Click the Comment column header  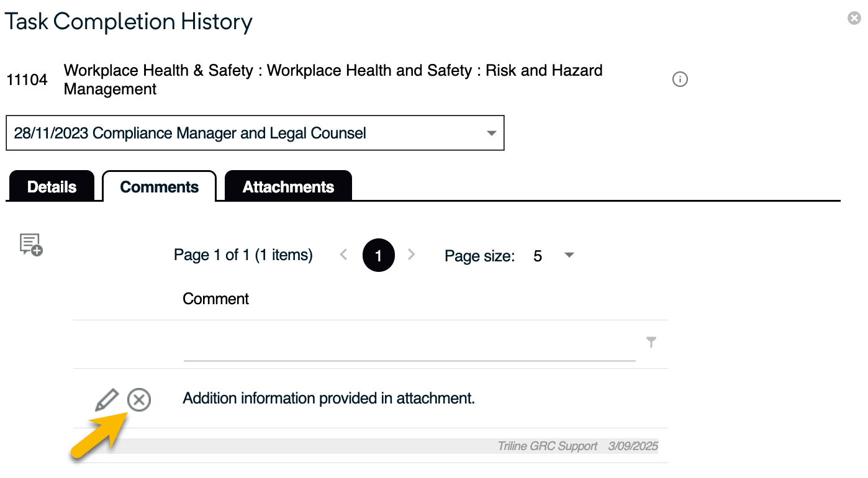[x=215, y=299]
